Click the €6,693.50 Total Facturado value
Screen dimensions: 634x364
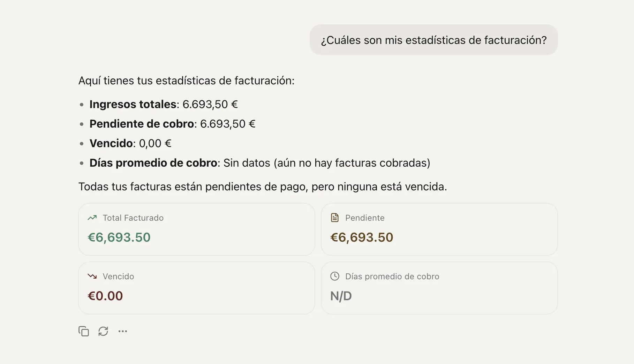119,237
